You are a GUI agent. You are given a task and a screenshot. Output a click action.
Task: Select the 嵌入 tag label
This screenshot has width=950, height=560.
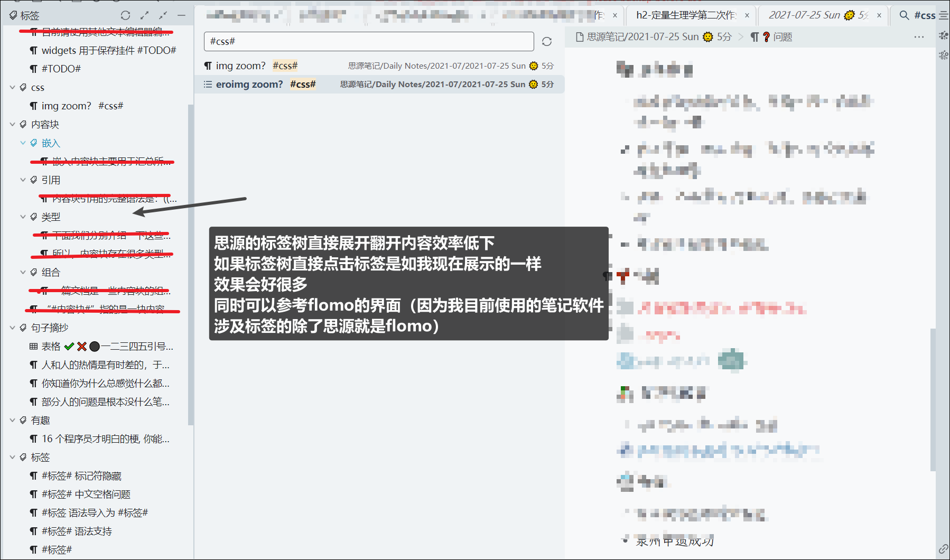click(x=51, y=143)
